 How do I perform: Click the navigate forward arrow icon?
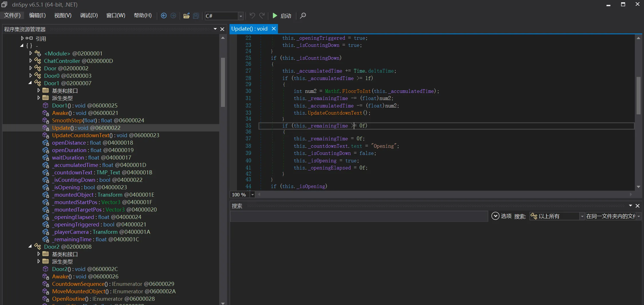point(173,16)
